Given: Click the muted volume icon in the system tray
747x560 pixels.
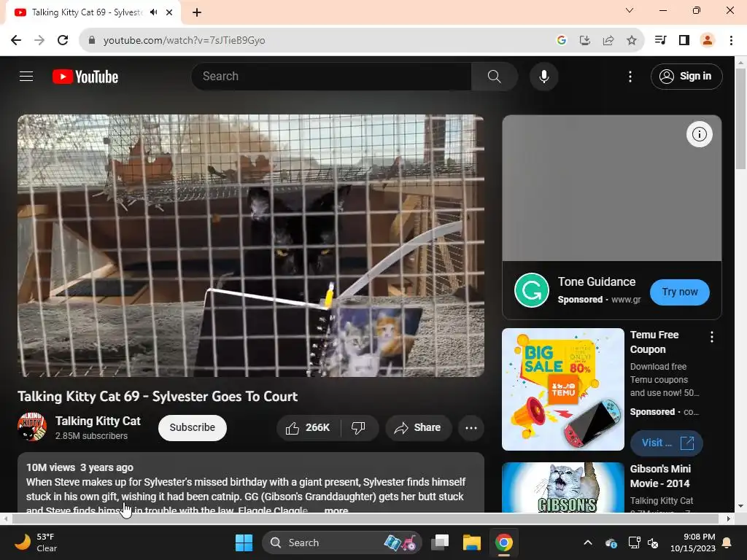Looking at the screenshot, I should coord(653,542).
